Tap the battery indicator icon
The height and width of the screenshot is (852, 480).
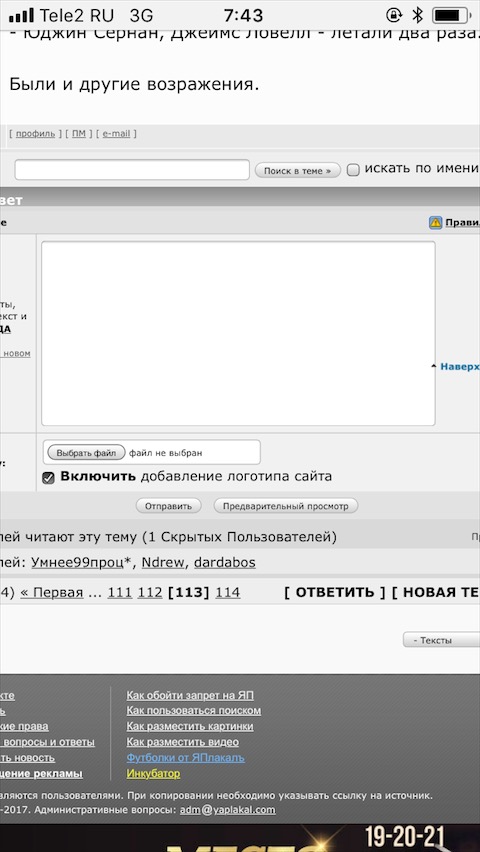pos(451,15)
